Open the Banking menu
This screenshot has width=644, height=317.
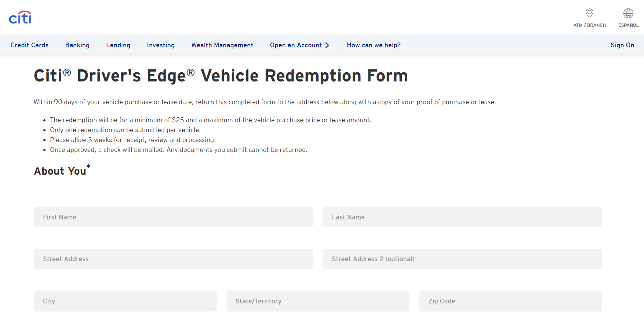77,45
